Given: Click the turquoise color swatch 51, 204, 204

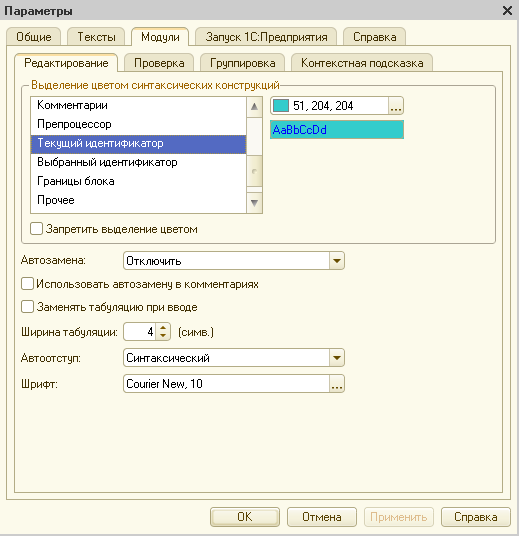Looking at the screenshot, I should [281, 106].
